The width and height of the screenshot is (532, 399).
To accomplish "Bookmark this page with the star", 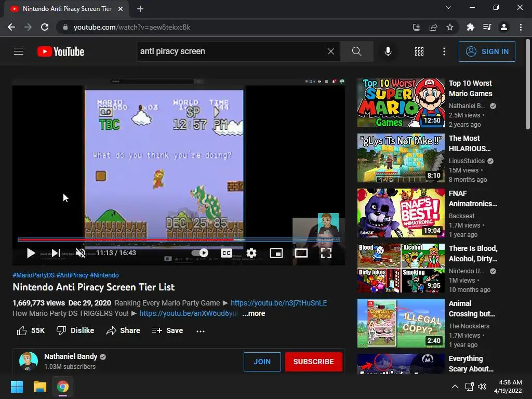I will pos(450,27).
